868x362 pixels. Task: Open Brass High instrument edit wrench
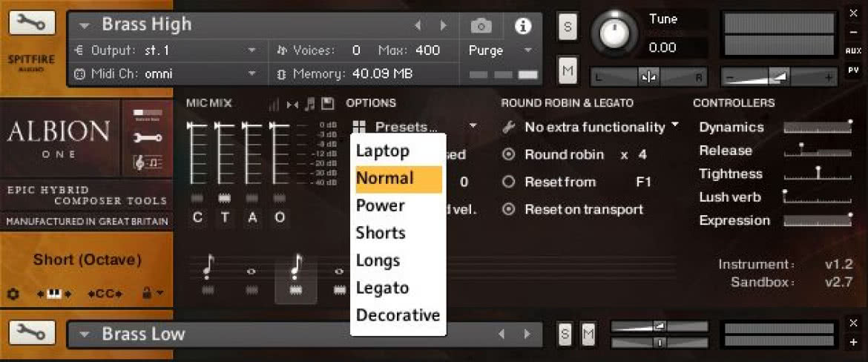(32, 22)
